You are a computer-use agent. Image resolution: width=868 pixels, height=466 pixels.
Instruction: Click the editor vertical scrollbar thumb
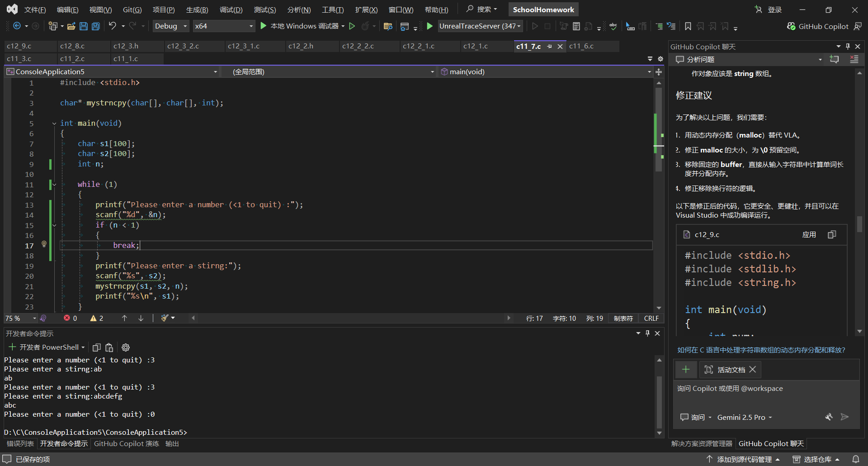tap(659, 129)
